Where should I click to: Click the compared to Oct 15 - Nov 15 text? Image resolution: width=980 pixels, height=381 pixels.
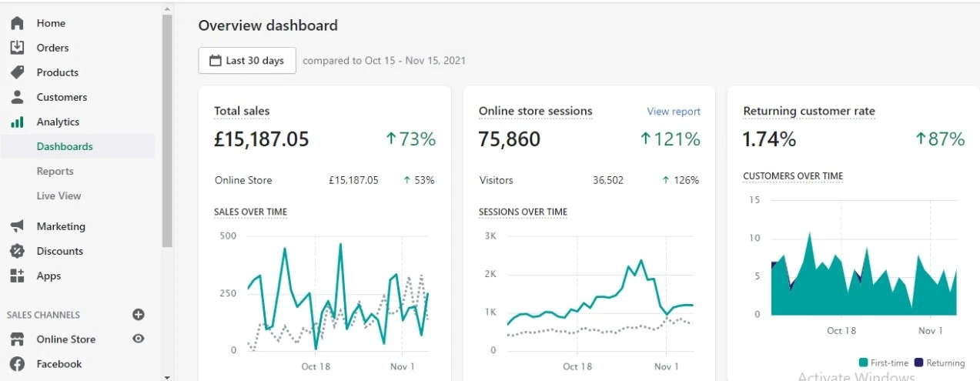tap(384, 60)
